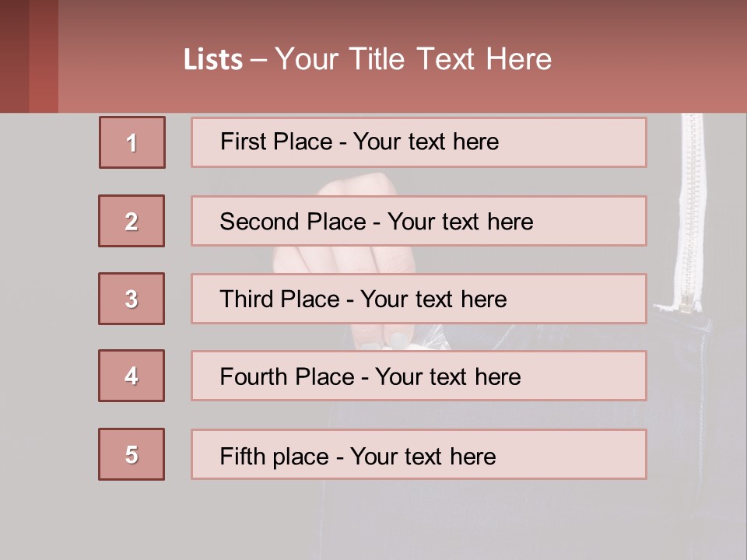The image size is (747, 560).
Task: Click the number 5 box
Action: pos(132,454)
